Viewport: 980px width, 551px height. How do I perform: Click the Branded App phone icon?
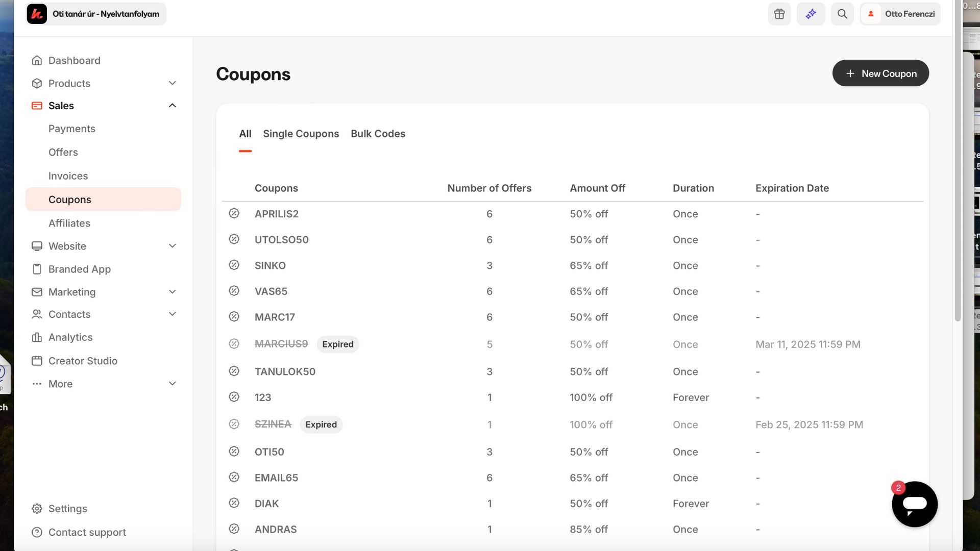(37, 269)
